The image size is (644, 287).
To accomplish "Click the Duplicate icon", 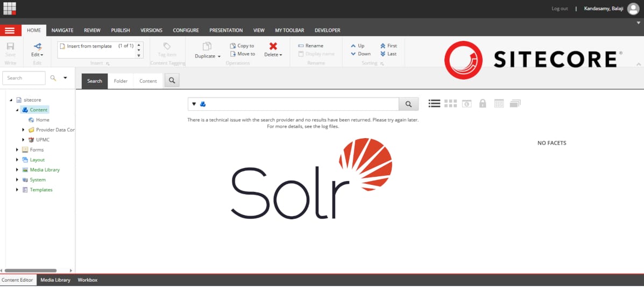I will pyautogui.click(x=208, y=46).
